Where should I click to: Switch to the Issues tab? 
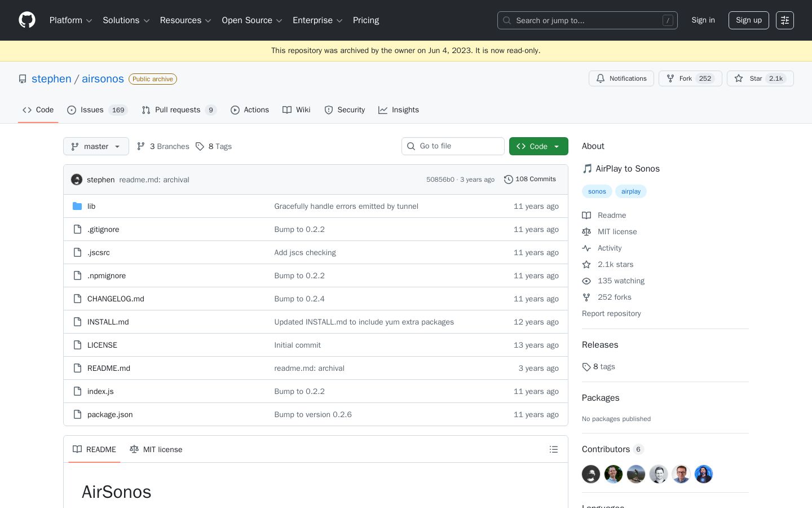(x=98, y=110)
